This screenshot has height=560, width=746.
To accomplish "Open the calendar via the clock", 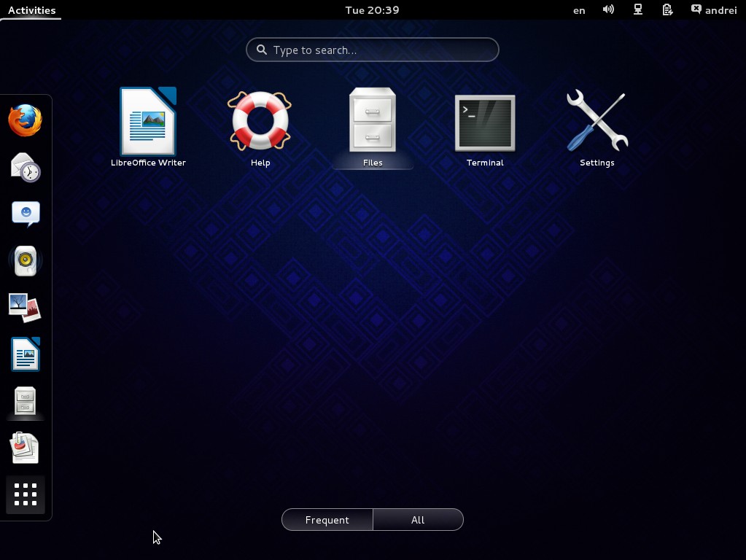I will [373, 9].
